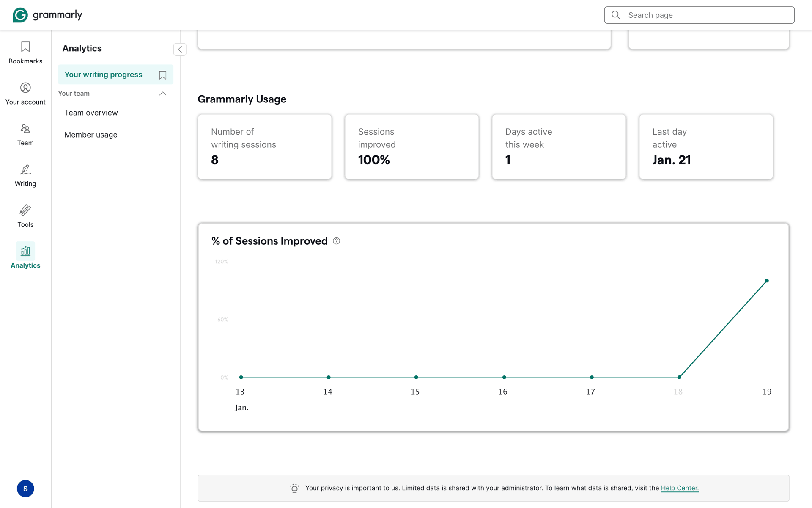
Task: Click the Jan 19 data point
Action: [x=767, y=281]
